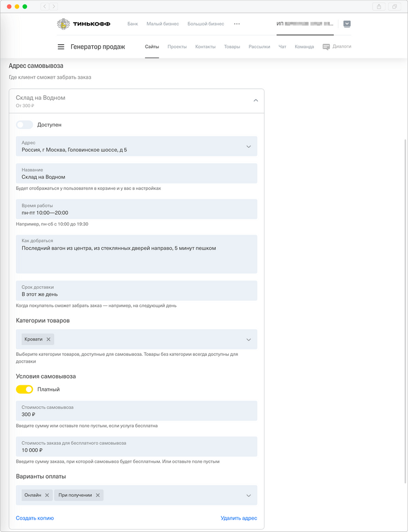This screenshot has width=408, height=532.
Task: Go back in browser history
Action: (45, 6)
